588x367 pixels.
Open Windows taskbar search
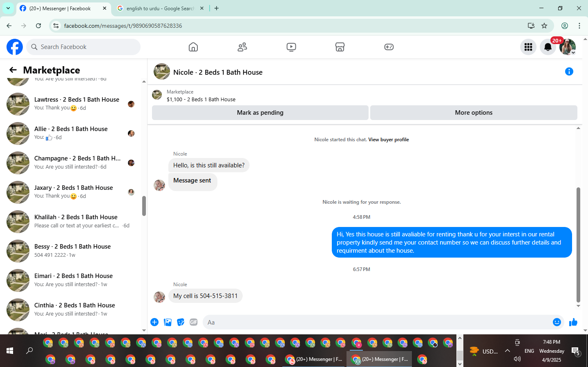[29, 351]
